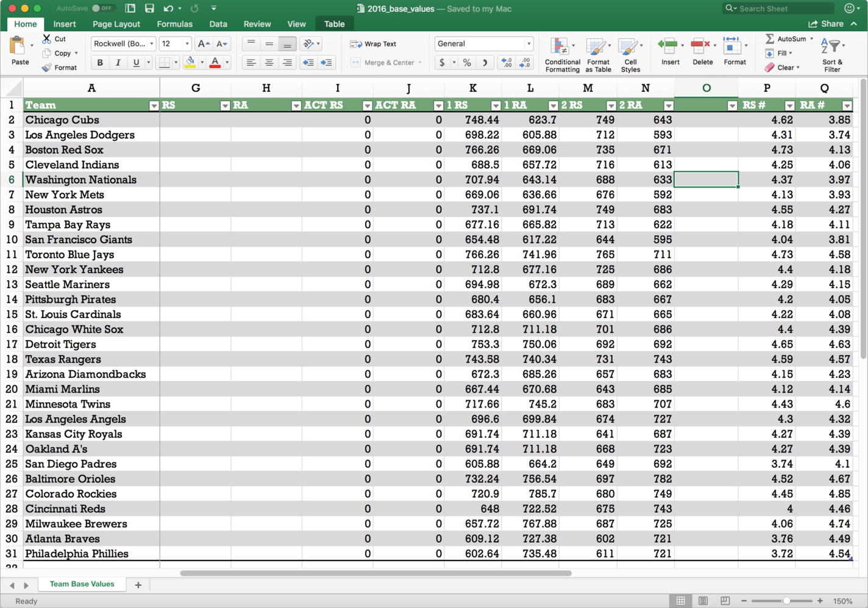Apply the yellow fill color
The image size is (868, 608).
tap(190, 62)
